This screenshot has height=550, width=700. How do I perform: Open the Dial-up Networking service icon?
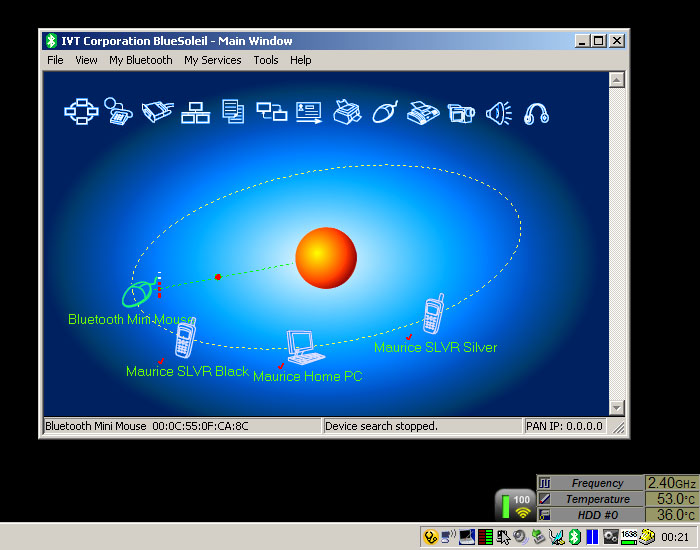tap(118, 111)
